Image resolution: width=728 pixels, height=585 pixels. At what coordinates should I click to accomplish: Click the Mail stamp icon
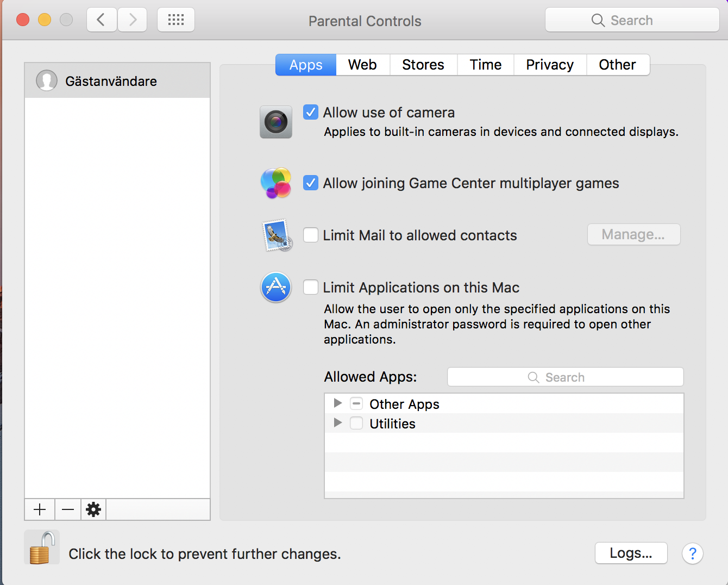pos(277,235)
